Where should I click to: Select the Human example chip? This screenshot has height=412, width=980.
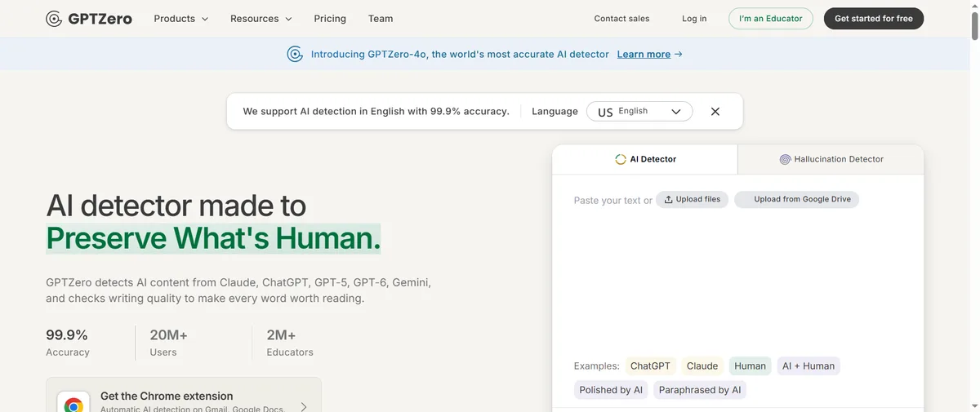(750, 366)
